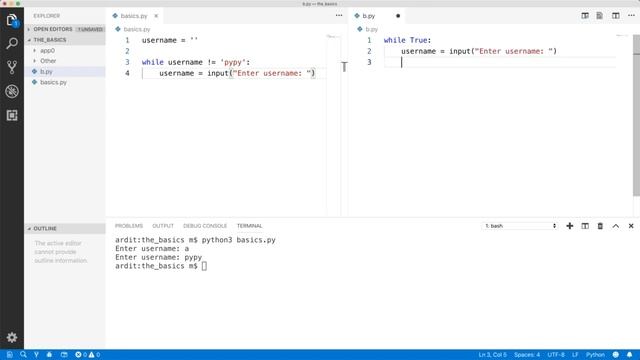Select b.py in the file explorer
The image size is (640, 360).
[x=46, y=71]
